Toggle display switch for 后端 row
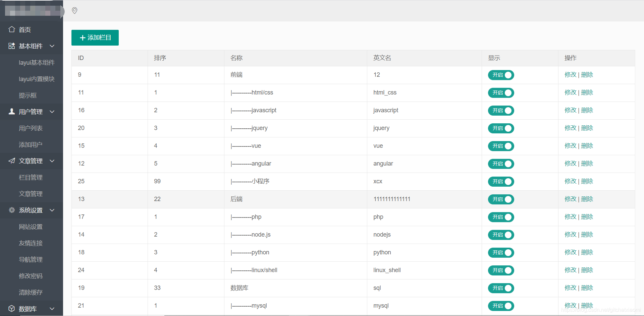Viewport: 644px width, 316px height. pos(501,199)
